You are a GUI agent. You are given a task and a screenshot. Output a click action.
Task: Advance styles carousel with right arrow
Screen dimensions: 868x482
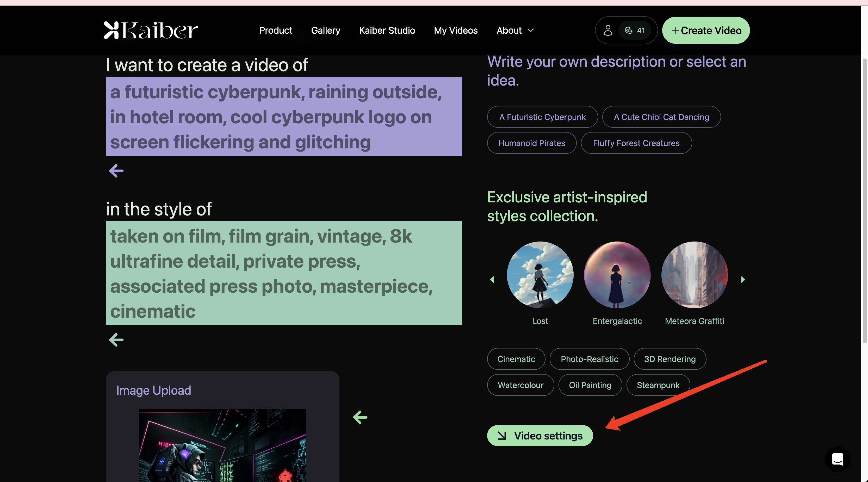743,280
